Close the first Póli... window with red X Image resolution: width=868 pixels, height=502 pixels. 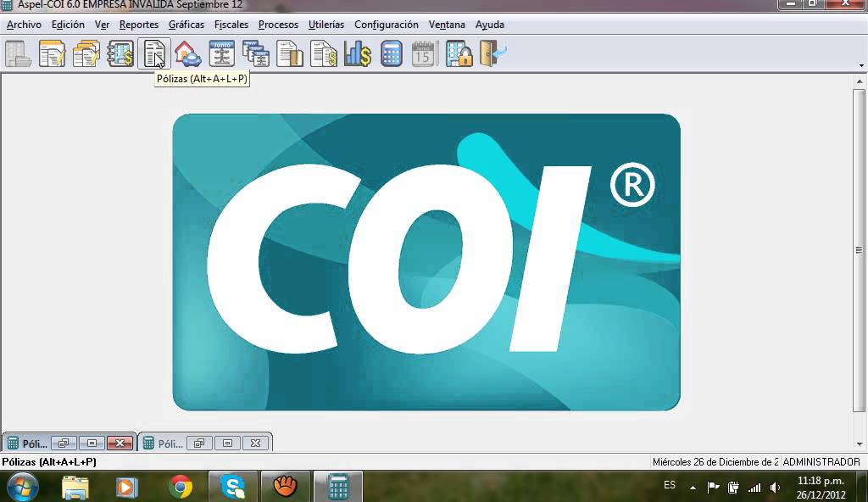120,443
